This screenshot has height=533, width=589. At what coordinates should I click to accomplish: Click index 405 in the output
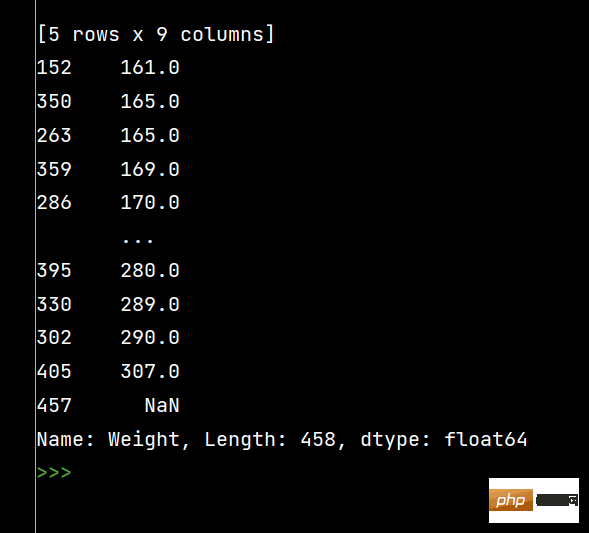click(54, 372)
